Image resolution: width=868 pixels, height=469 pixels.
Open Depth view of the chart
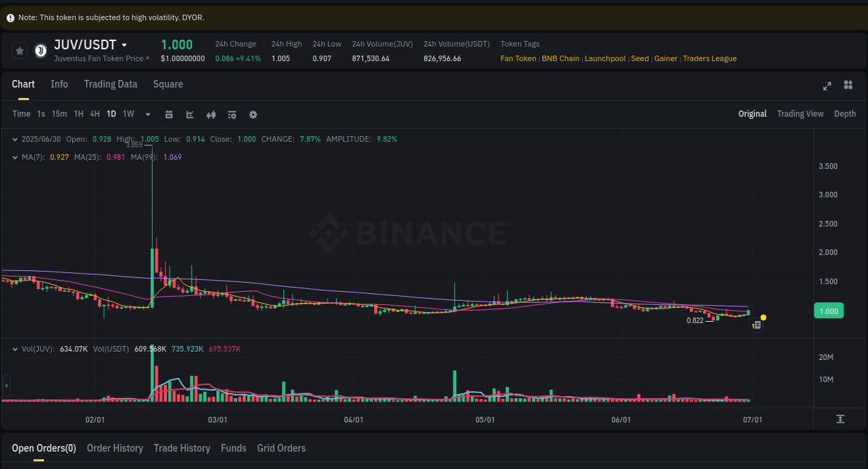(x=845, y=113)
